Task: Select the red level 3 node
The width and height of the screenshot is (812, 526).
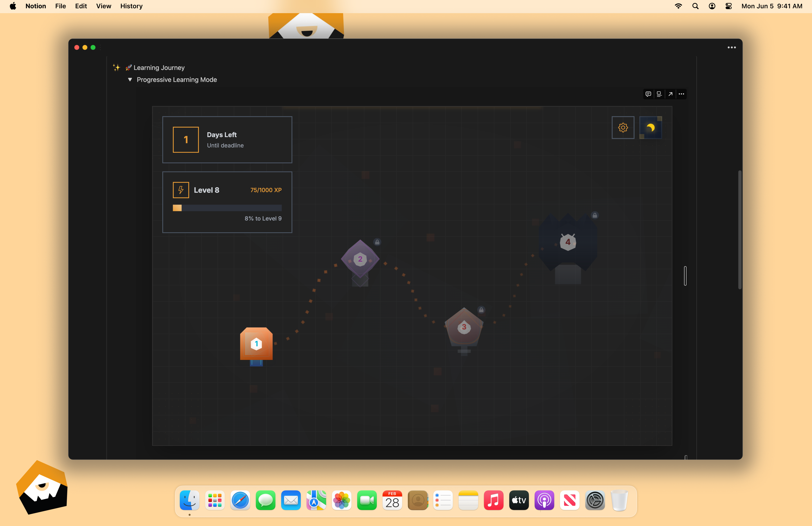Action: tap(464, 327)
